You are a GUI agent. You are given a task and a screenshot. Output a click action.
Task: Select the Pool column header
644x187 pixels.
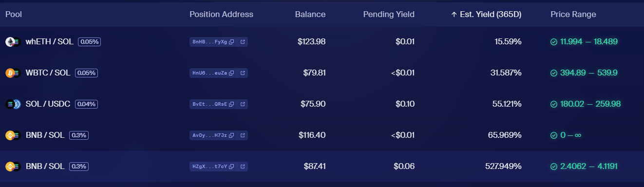click(x=14, y=15)
